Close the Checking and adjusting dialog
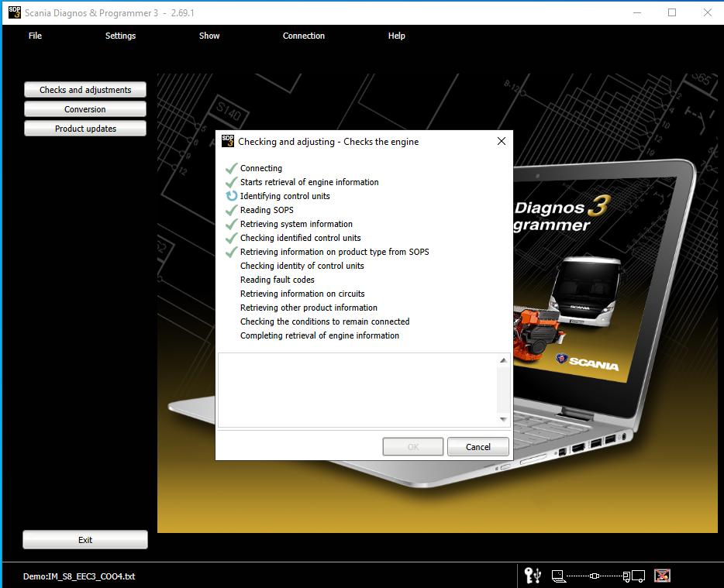The height and width of the screenshot is (588, 724). pyautogui.click(x=501, y=141)
